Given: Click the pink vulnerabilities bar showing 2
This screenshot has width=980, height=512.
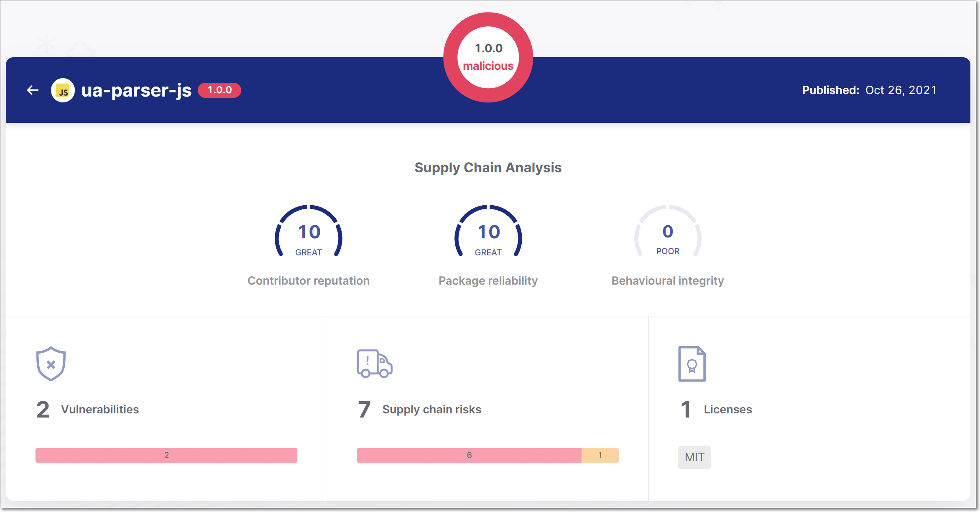Looking at the screenshot, I should (166, 455).
